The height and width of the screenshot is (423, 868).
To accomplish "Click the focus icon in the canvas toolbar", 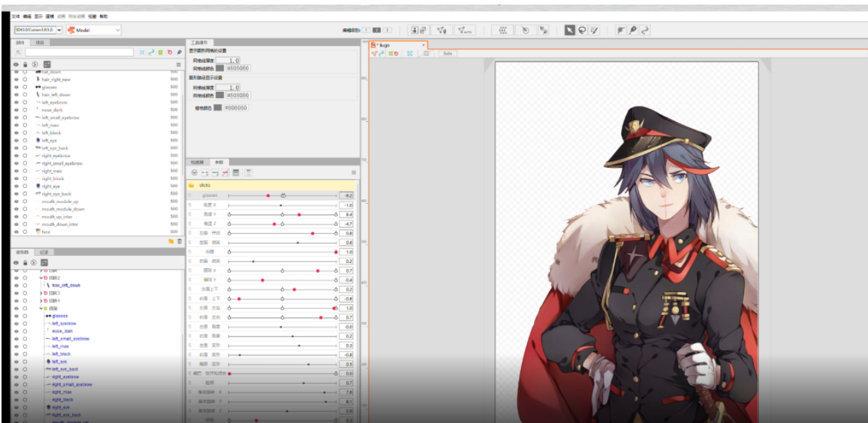I will click(x=410, y=54).
